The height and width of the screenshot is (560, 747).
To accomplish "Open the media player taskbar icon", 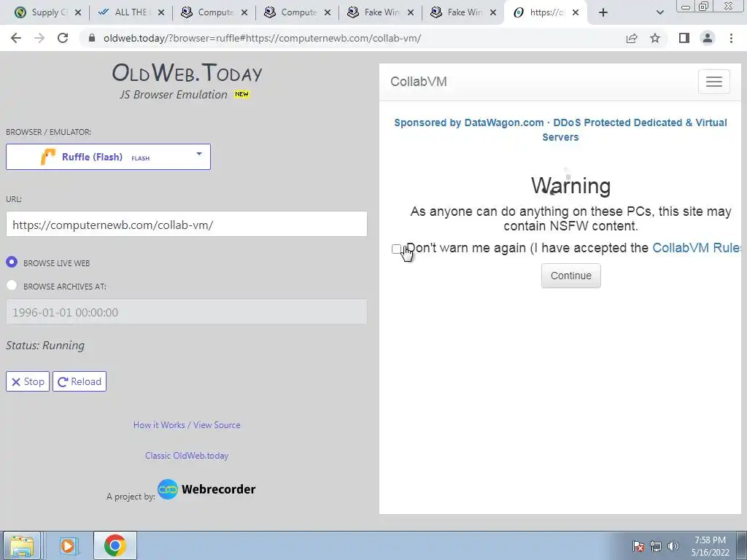I will (69, 545).
